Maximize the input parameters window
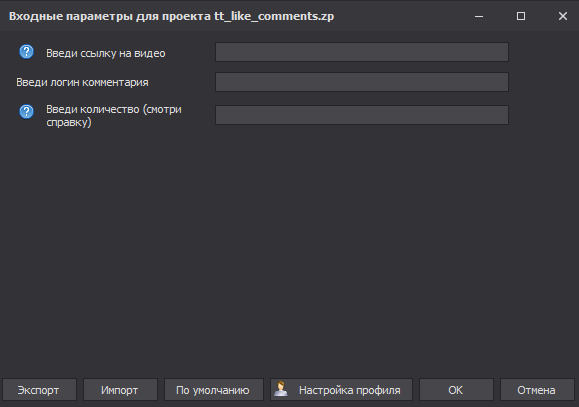579x407 pixels. (521, 16)
